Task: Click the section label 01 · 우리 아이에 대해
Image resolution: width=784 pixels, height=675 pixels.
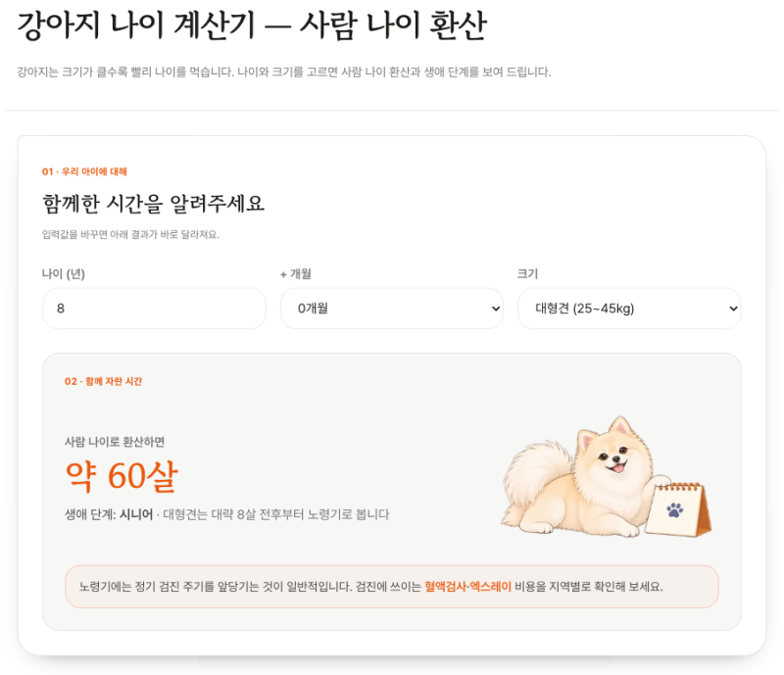Action: pos(84,171)
